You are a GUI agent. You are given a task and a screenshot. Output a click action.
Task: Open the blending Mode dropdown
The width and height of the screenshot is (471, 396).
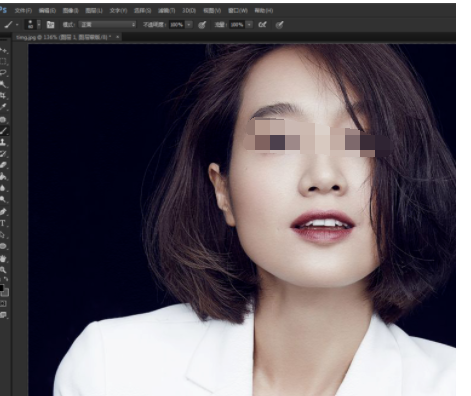108,25
